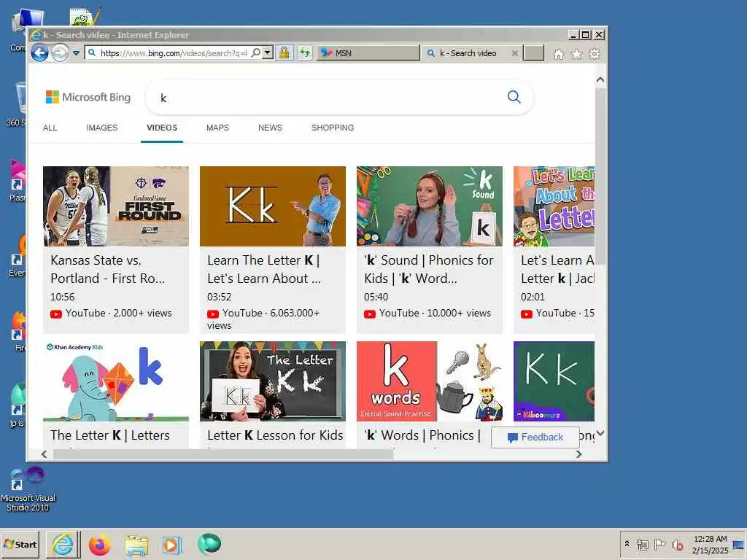Image resolution: width=747 pixels, height=560 pixels.
Task: Open the Favorites star icon
Action: click(x=576, y=54)
